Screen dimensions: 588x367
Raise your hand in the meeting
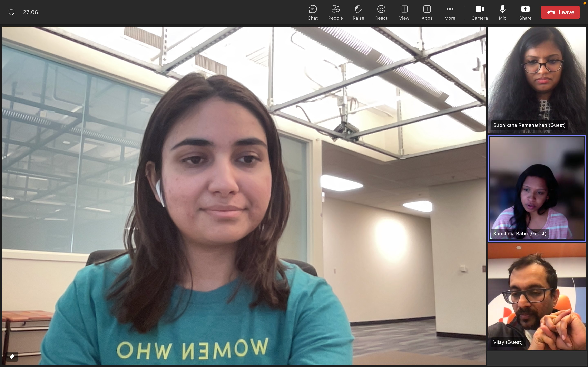358,12
